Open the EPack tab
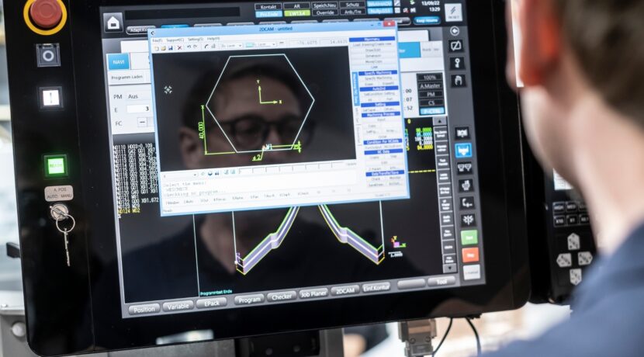Viewport: 644px width, 357px height. click(212, 303)
